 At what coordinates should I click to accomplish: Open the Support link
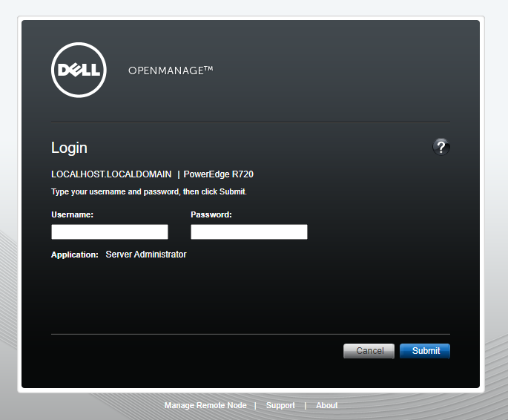click(280, 405)
